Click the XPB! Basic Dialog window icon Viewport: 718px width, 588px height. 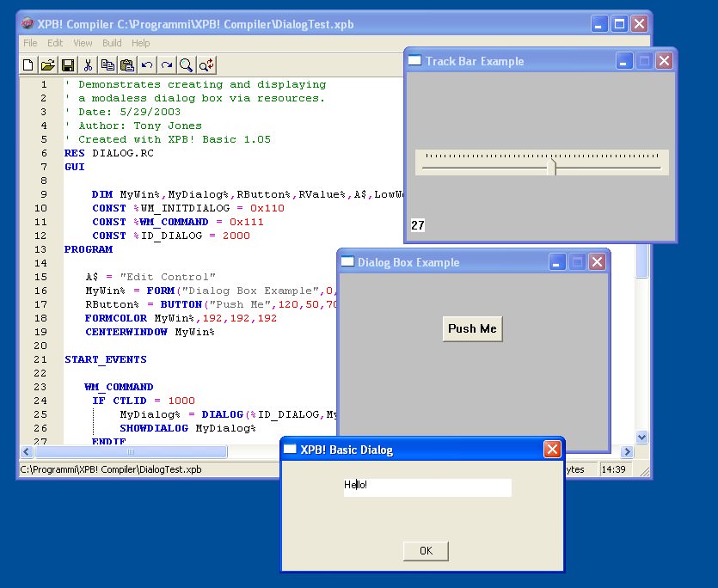(x=290, y=449)
